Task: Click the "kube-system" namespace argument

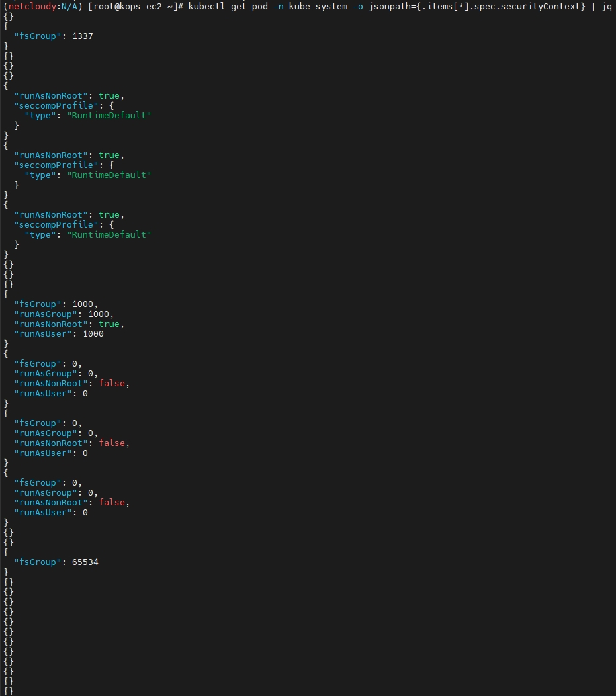Action: 318,6
